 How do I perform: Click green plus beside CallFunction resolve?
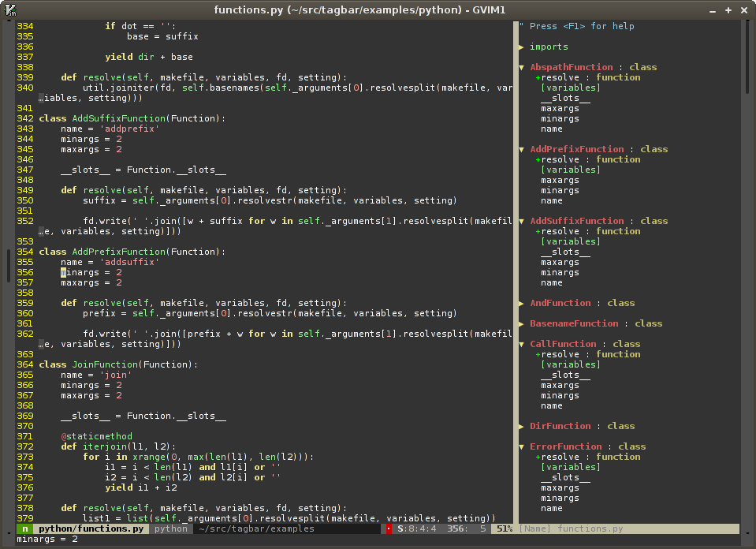click(538, 354)
